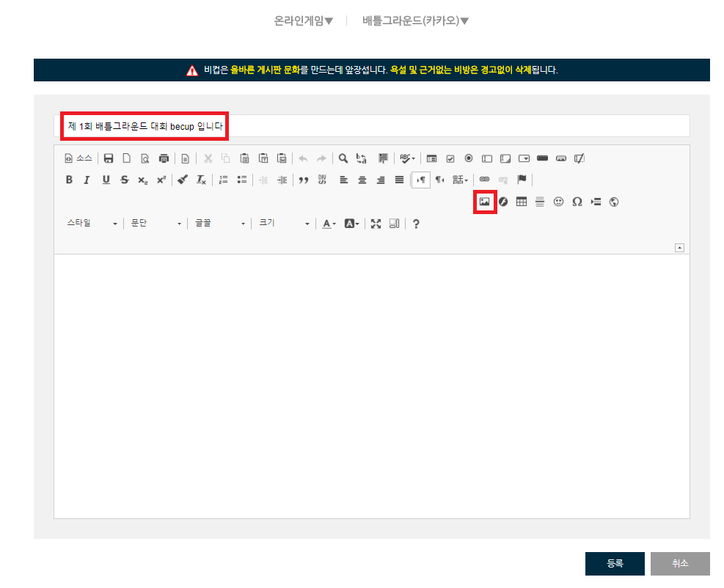Insert a radio button form field
The height and width of the screenshot is (588, 724).
469,158
